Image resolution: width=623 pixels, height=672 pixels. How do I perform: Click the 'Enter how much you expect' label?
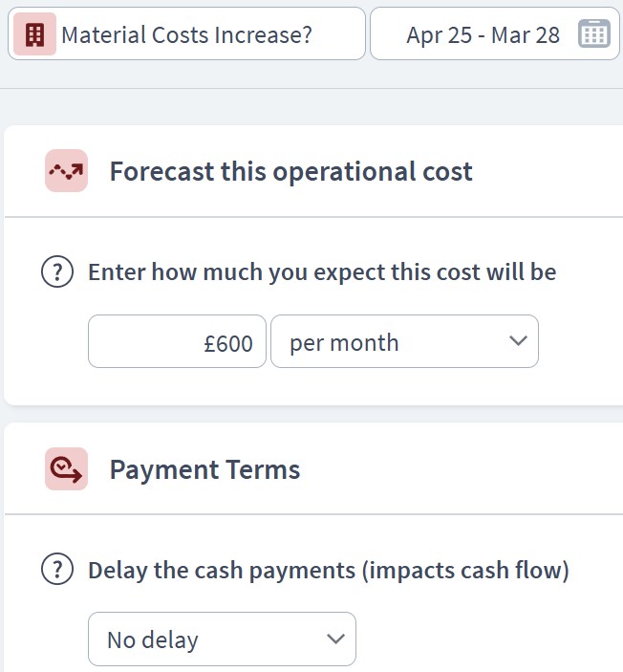pos(322,272)
